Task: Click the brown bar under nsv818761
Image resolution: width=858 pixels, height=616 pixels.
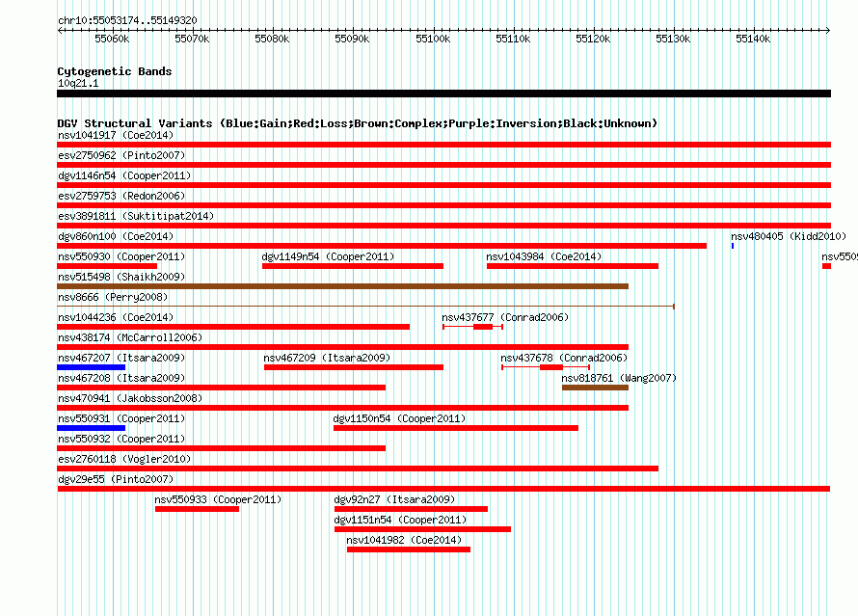Action: (x=596, y=388)
